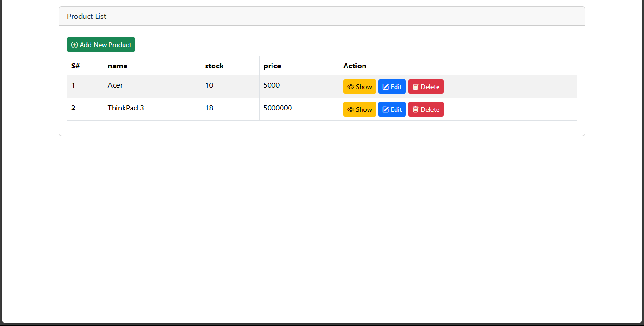The image size is (644, 326).
Task: Click the stock column header
Action: pos(230,66)
